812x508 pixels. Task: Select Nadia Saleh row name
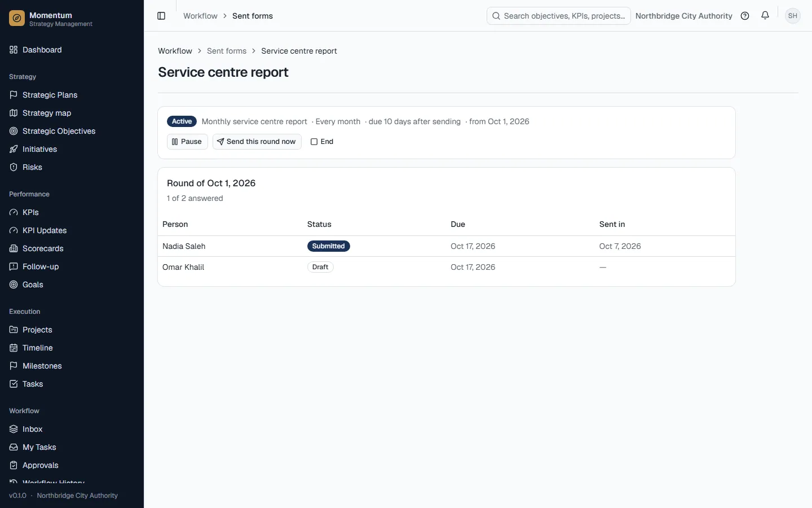184,246
